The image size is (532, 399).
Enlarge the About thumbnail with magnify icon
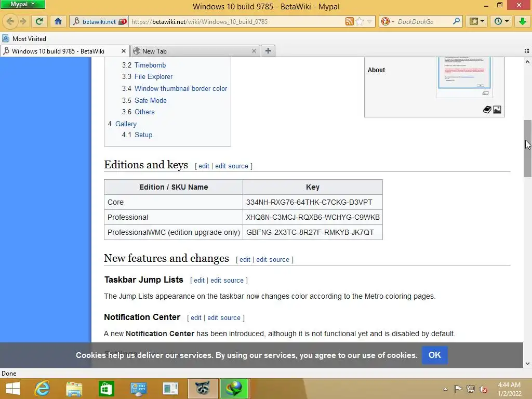tap(486, 93)
